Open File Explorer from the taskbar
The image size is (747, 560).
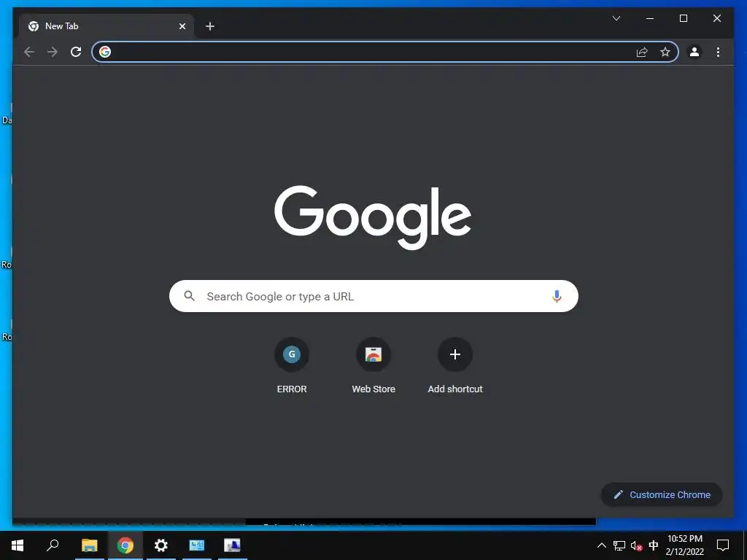(90, 545)
